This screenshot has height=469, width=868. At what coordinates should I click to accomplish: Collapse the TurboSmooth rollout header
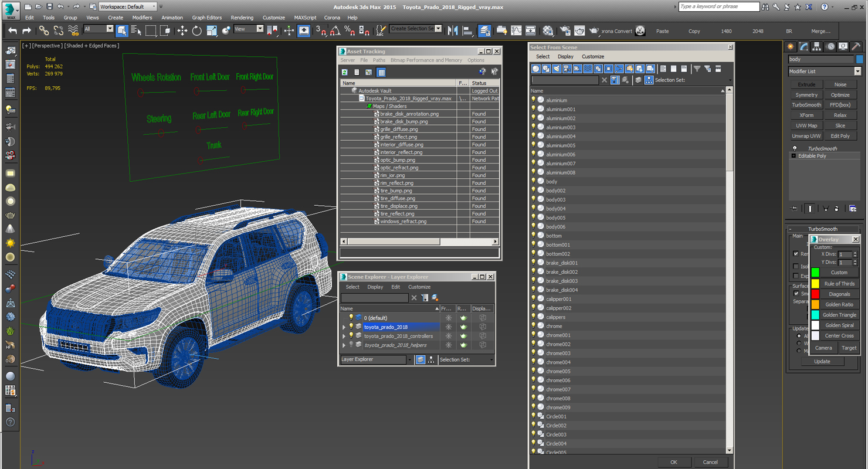[x=823, y=229]
